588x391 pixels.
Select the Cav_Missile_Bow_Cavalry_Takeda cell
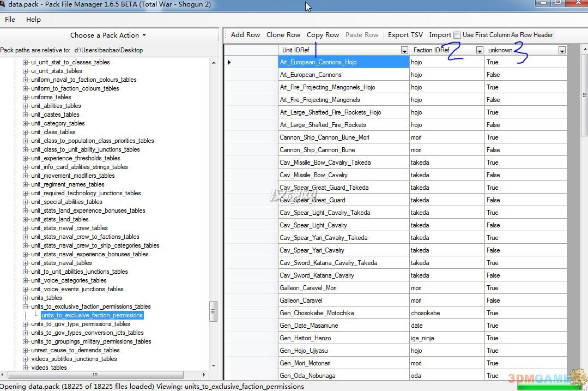pyautogui.click(x=343, y=163)
